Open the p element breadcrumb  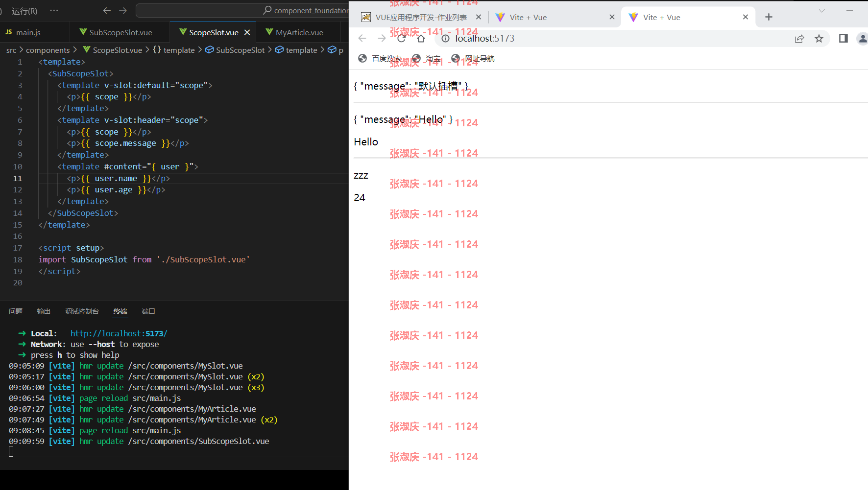(336, 50)
